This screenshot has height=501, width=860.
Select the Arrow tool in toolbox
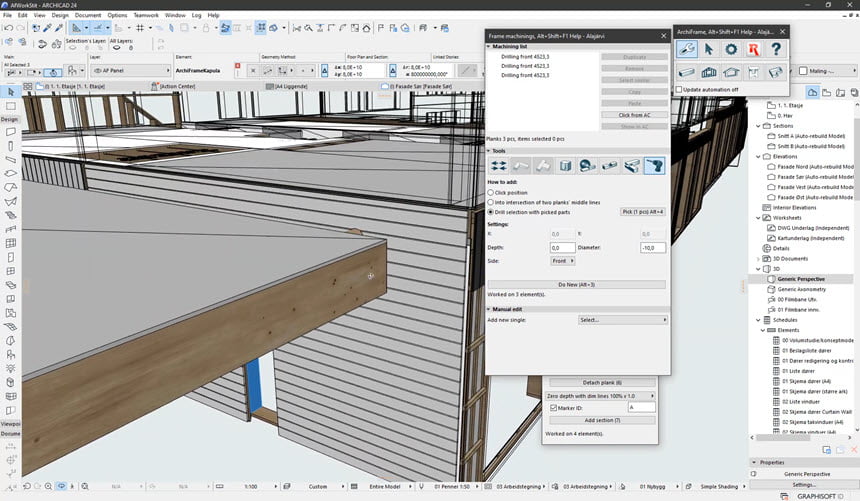(10, 92)
